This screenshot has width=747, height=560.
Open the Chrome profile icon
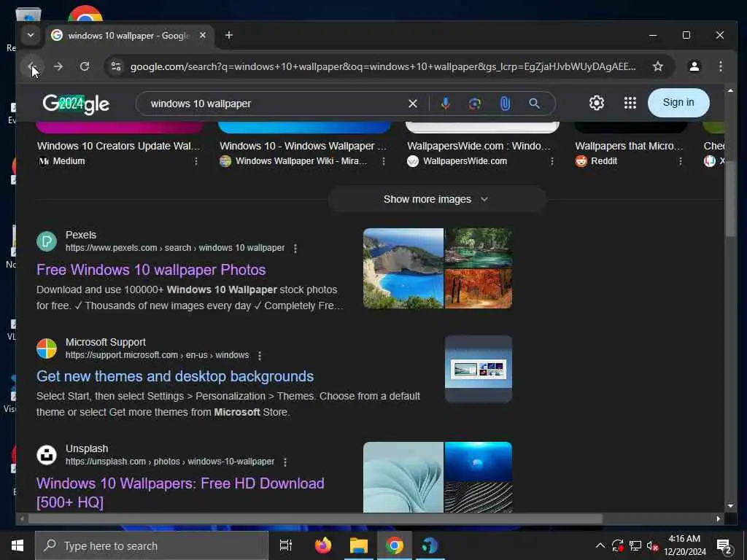[694, 66]
